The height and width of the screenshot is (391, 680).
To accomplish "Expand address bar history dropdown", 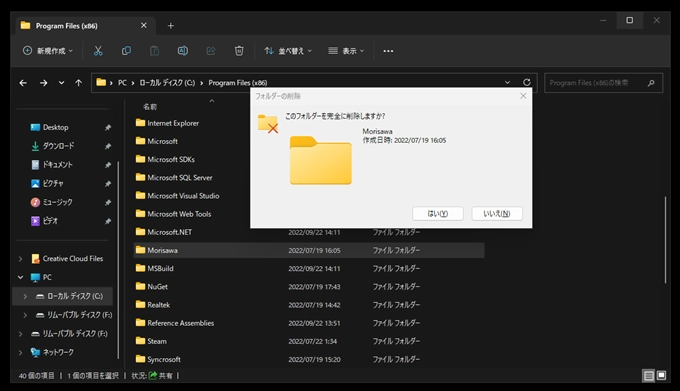I will [x=507, y=82].
